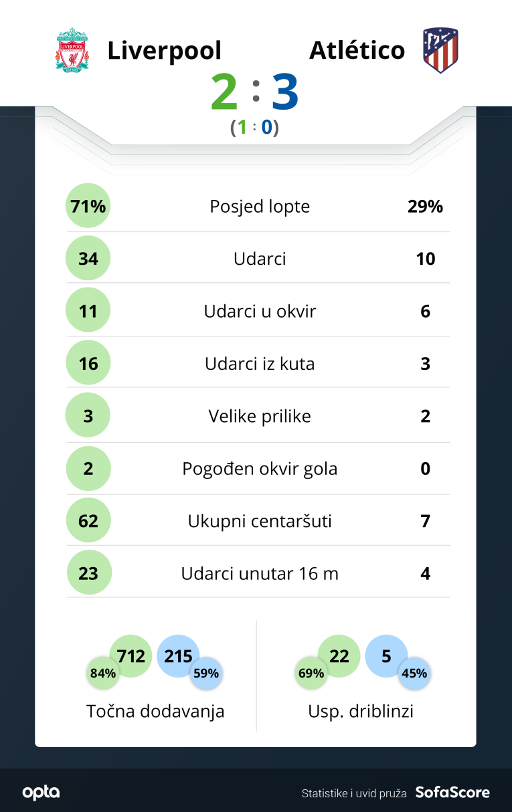Select the Posjed lopte stat label
The image size is (512, 812).
[260, 206]
